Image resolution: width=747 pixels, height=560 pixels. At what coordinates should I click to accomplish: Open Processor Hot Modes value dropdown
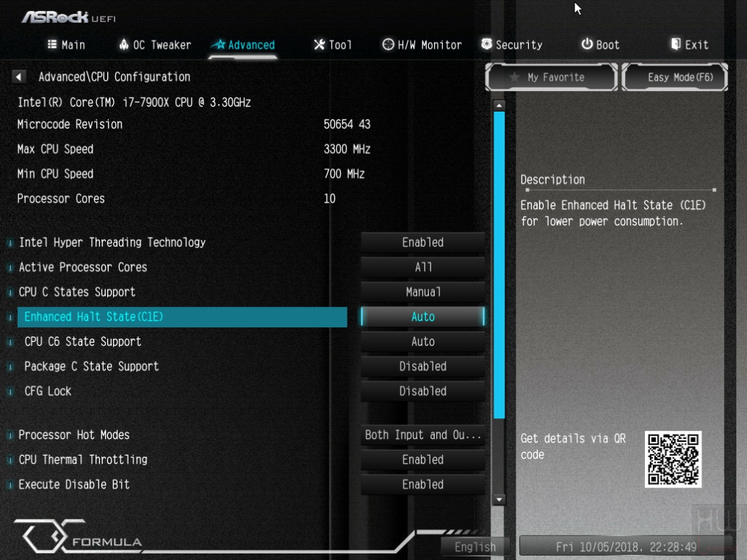click(422, 434)
